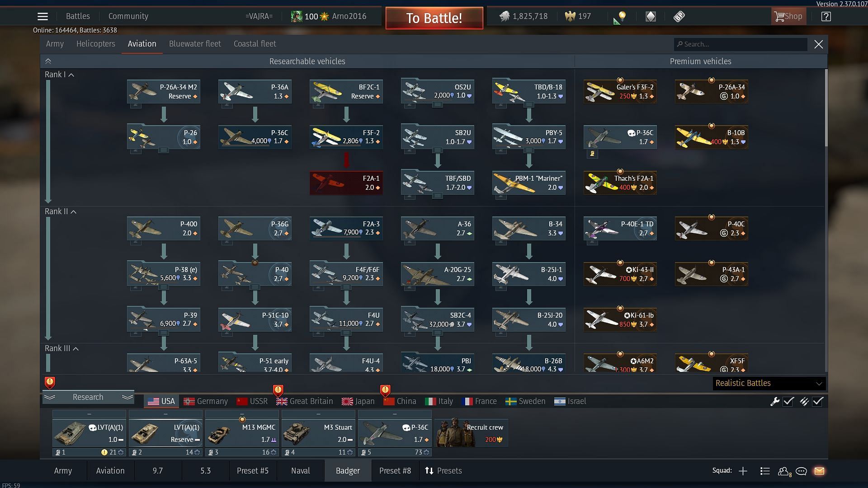Open the chat speech bubble icon
This screenshot has height=488, width=868.
click(x=801, y=471)
